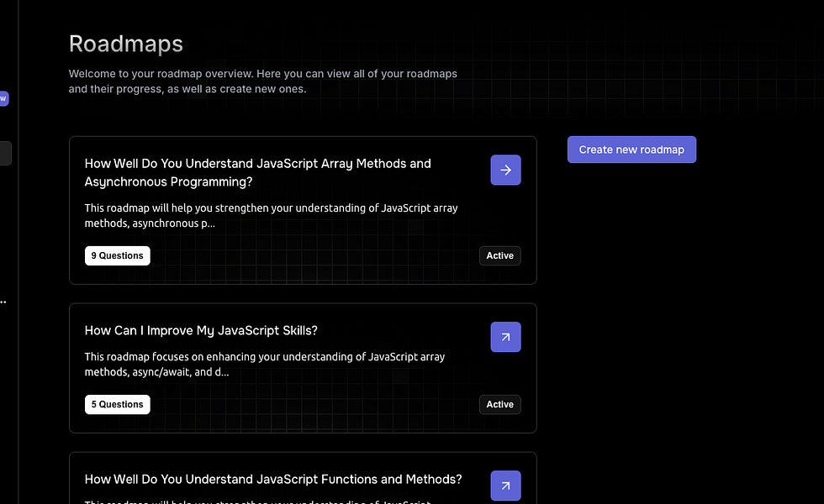
Task: Click the welcome overview text paragraph
Action: pos(262,81)
